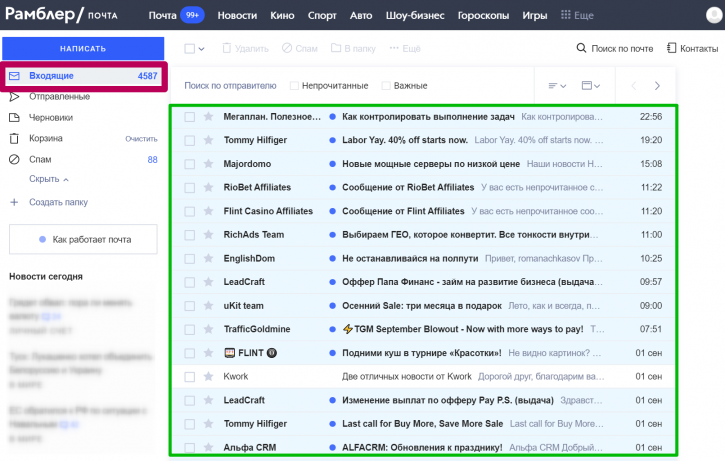Go to next page of emails arrow
Image resolution: width=725 pixels, height=461 pixels.
tap(657, 86)
